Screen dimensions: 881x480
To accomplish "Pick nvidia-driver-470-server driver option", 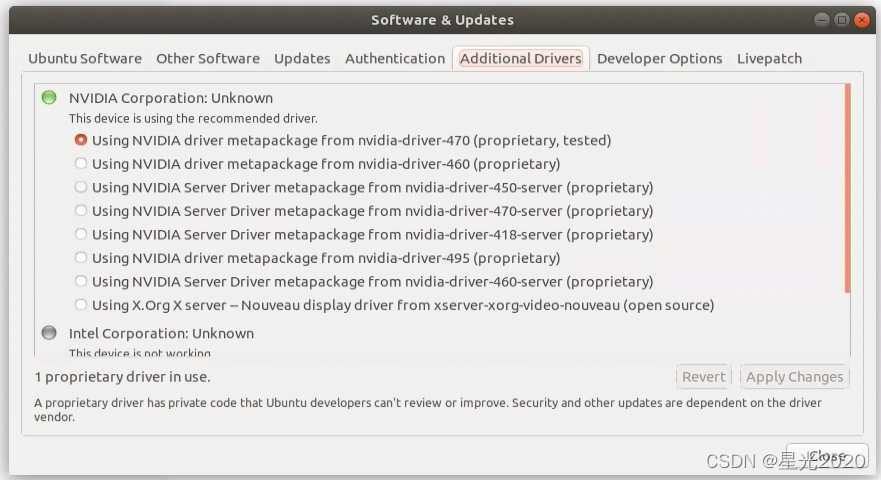I will [x=81, y=210].
